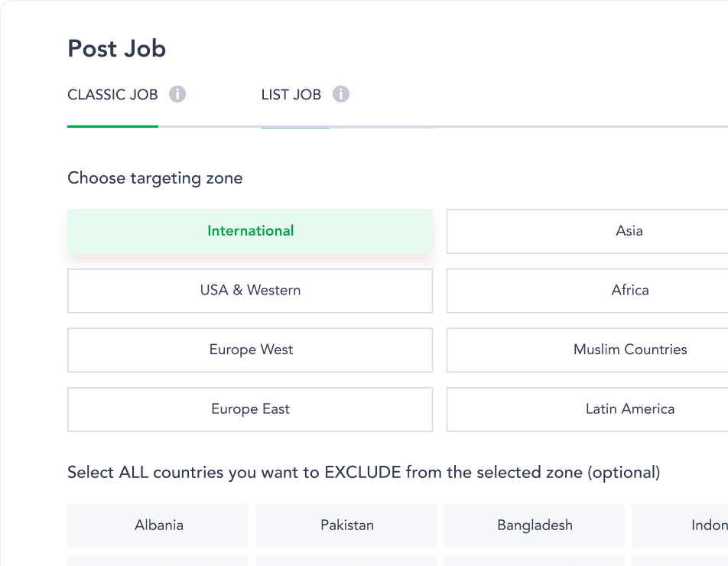Screen dimensions: 728x566
Task: Deselect the highlighted International zone
Action: pos(250,231)
